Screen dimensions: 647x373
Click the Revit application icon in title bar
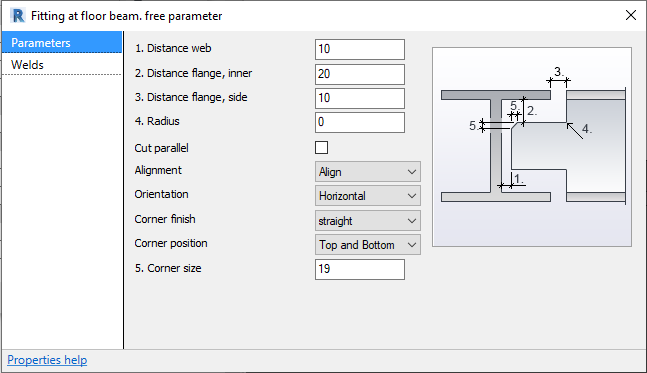(x=18, y=16)
